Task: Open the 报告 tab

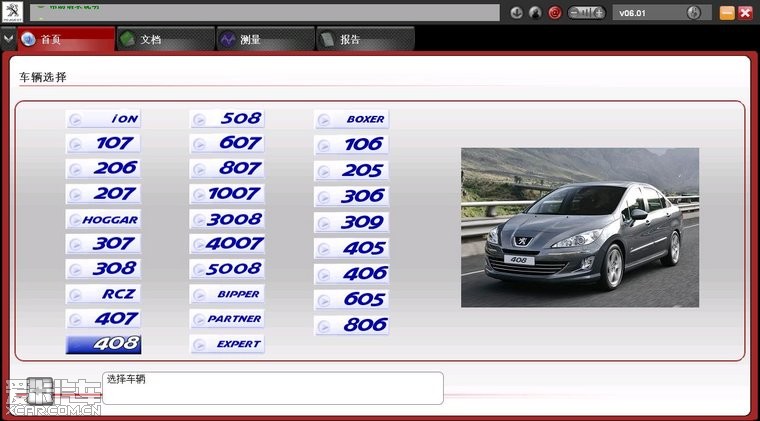Action: [366, 39]
